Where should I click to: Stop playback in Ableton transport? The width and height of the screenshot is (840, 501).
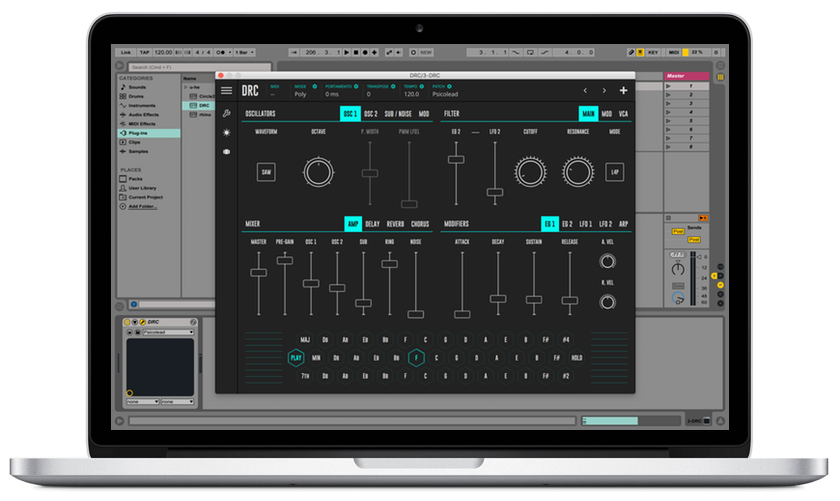tap(356, 53)
